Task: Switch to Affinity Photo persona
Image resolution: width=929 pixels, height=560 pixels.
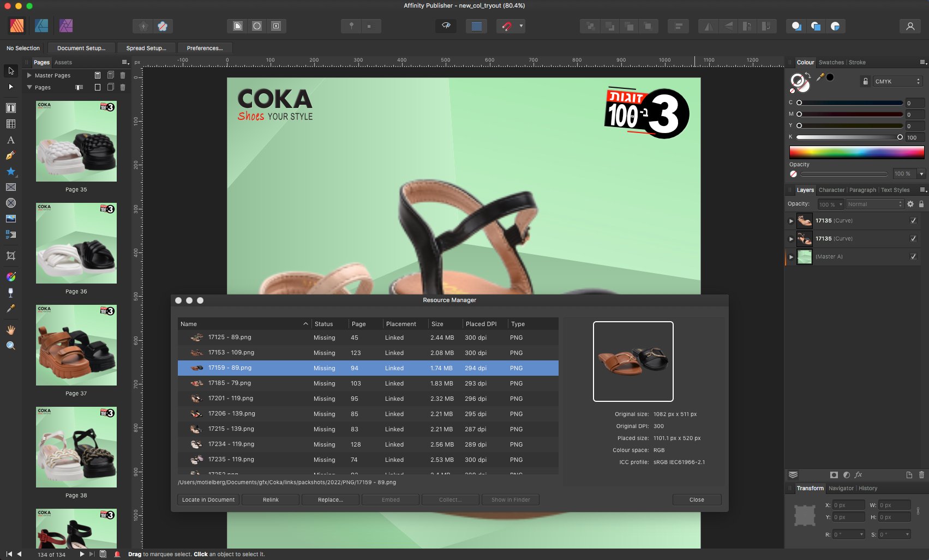Action: click(65, 26)
